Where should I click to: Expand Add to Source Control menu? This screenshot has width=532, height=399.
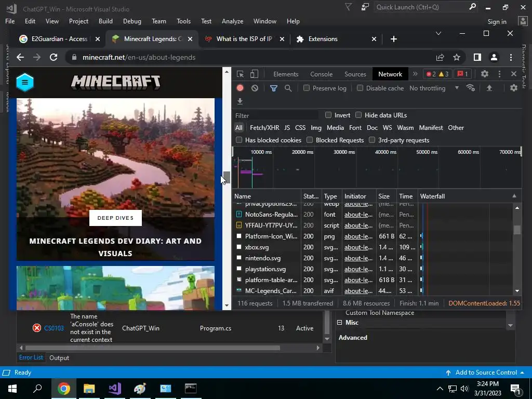click(522, 373)
